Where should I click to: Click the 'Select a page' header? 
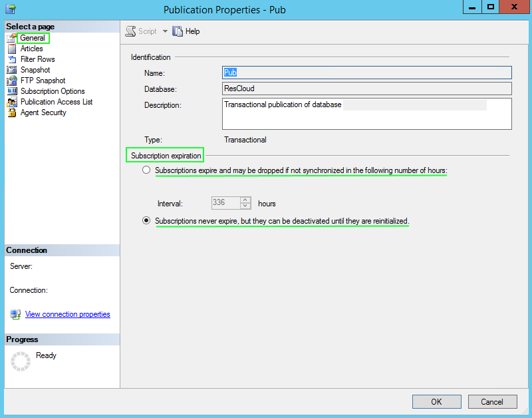point(30,27)
